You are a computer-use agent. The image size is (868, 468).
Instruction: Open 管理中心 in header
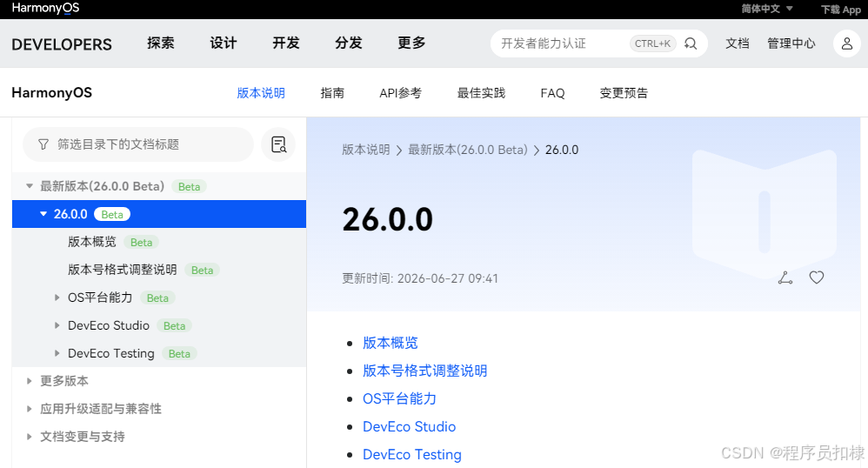tap(791, 43)
